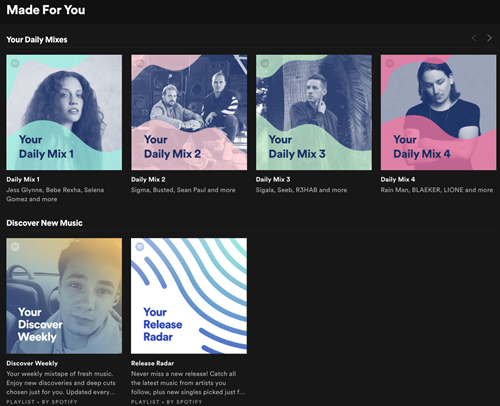This screenshot has height=406, width=500.
Task: Open Your Release Radar cover art
Action: pos(189,296)
